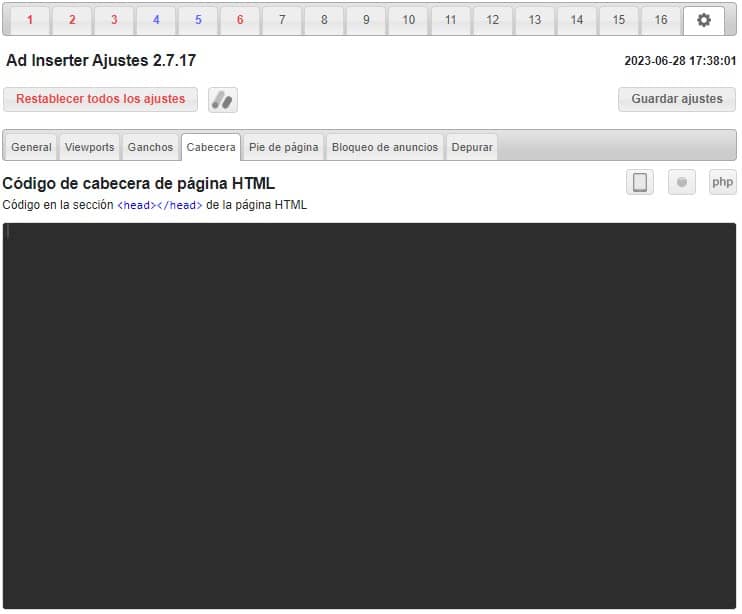
Task: Open block tab 2
Action: [72, 20]
